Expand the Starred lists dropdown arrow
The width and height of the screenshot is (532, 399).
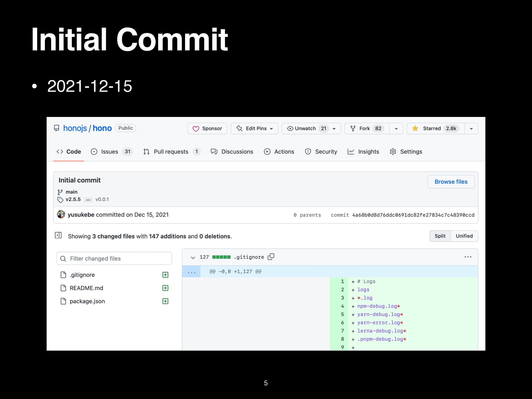[471, 129]
